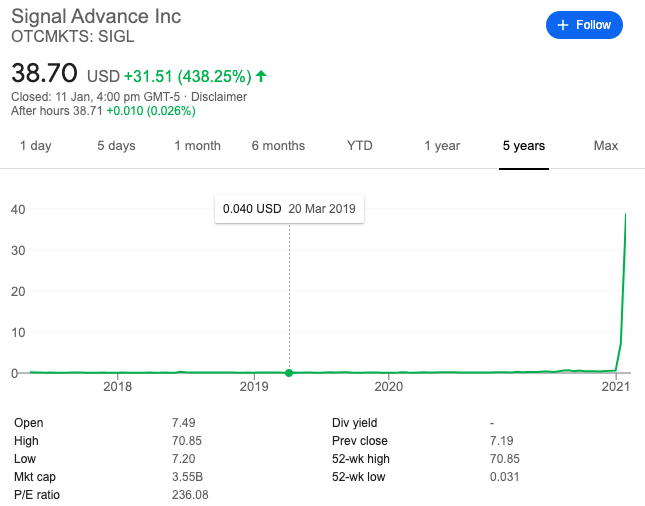Select the 1 day range tab
Image resolution: width=645 pixels, height=506 pixels.
36,146
